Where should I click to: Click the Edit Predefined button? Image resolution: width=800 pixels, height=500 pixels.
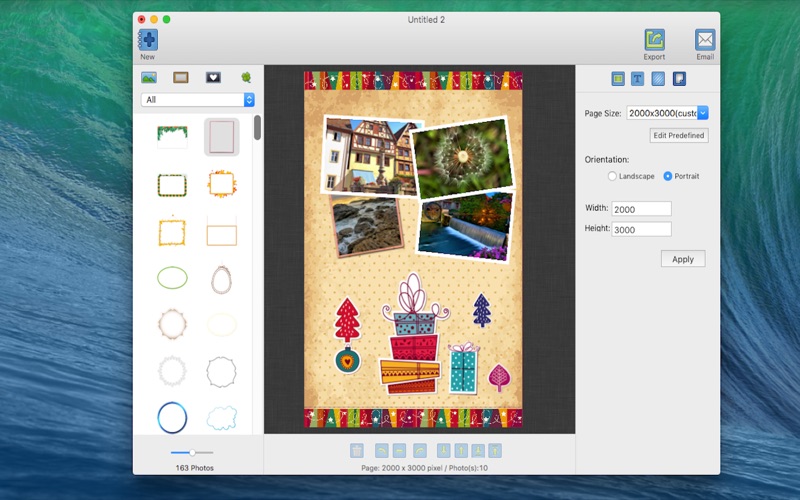click(679, 135)
